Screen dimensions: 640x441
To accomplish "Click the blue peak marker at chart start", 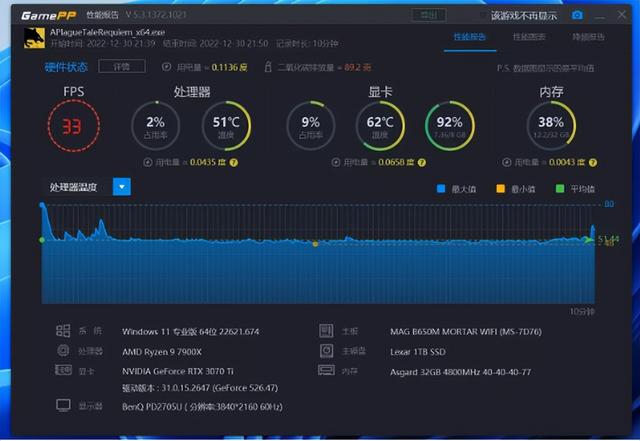I will point(42,205).
